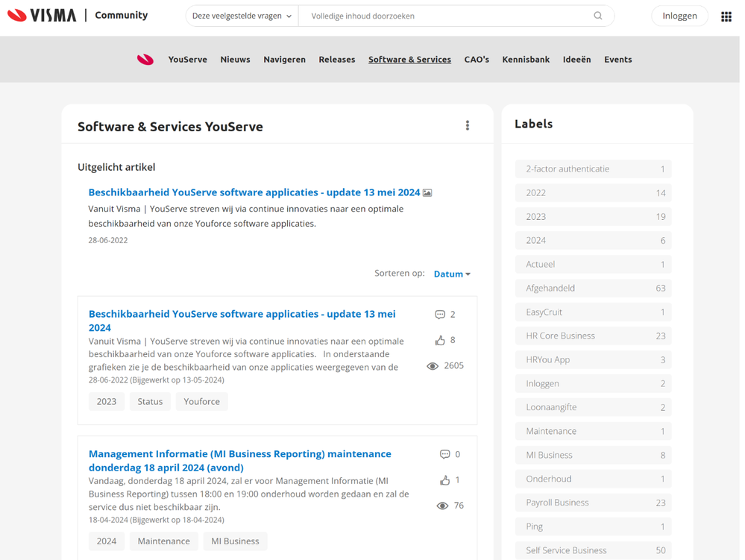
Task: Open the Events menu item
Action: pyautogui.click(x=618, y=60)
